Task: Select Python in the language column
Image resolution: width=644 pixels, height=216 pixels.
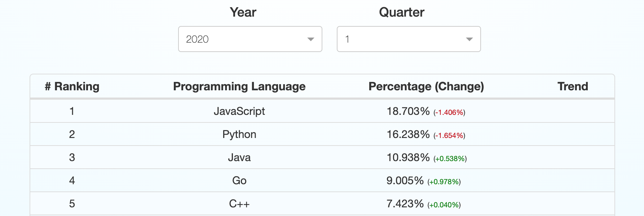Action: click(239, 134)
